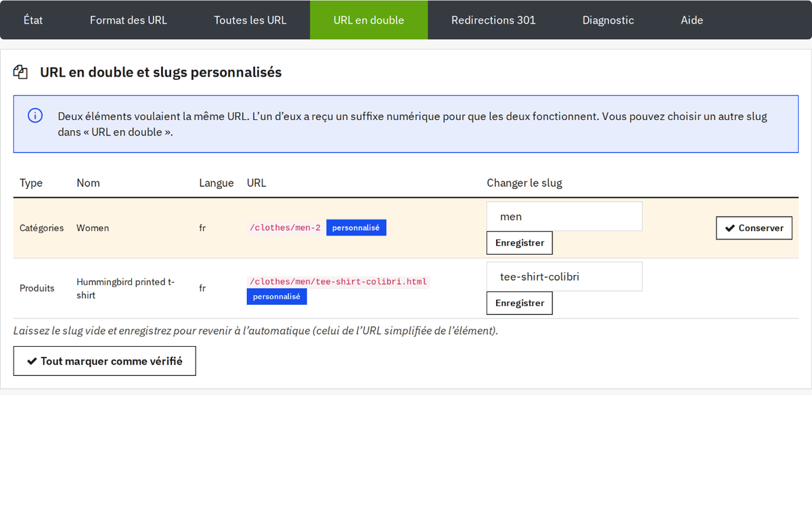The height and width of the screenshot is (508, 812).
Task: Click the Type column header
Action: [x=31, y=183]
